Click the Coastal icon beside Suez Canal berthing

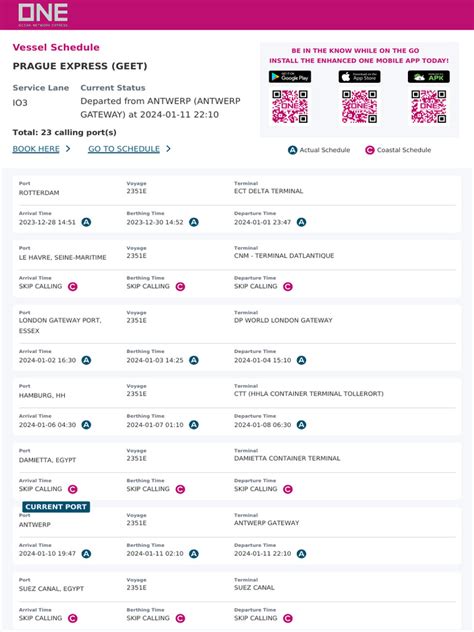coord(180,618)
